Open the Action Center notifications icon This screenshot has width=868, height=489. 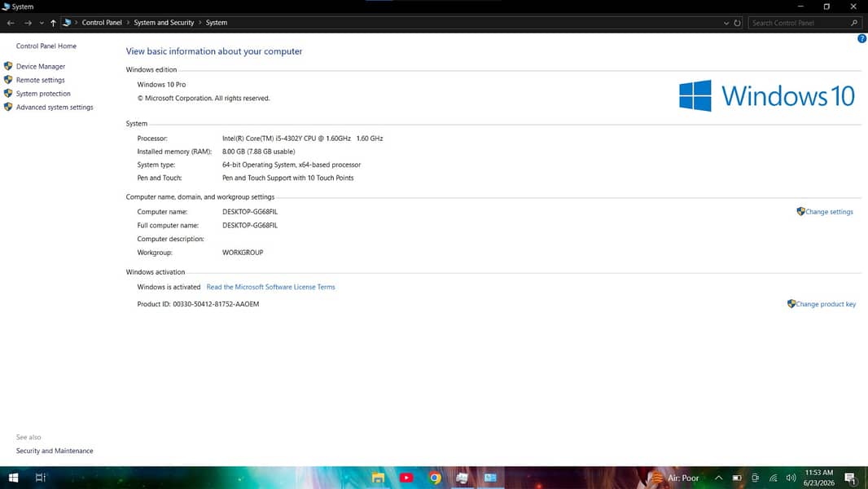851,478
